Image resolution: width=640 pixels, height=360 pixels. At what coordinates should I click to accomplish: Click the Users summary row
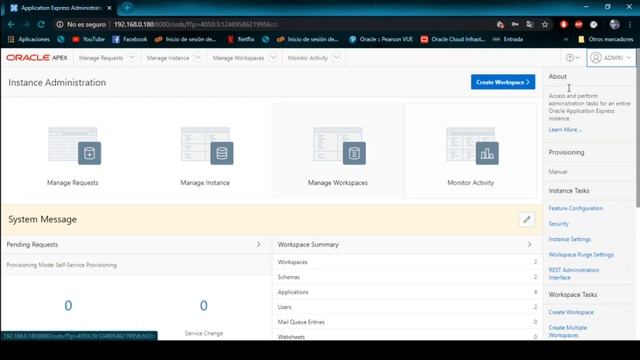tap(407, 307)
